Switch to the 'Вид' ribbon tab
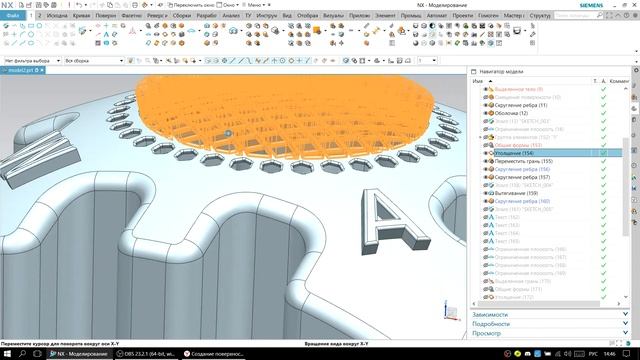 [x=287, y=16]
